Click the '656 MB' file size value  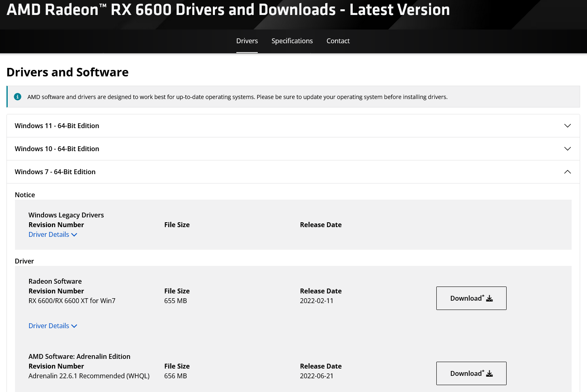pyautogui.click(x=175, y=376)
